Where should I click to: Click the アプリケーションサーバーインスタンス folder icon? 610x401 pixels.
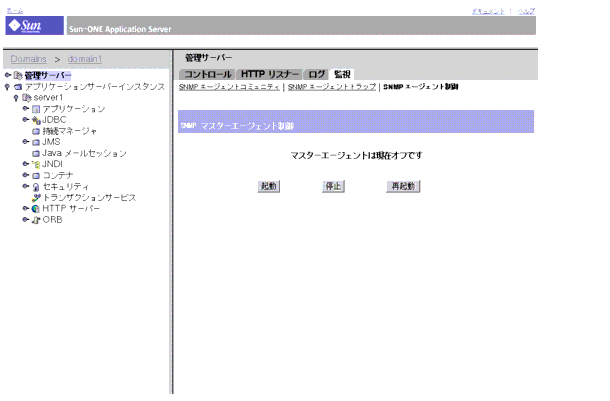click(x=18, y=87)
